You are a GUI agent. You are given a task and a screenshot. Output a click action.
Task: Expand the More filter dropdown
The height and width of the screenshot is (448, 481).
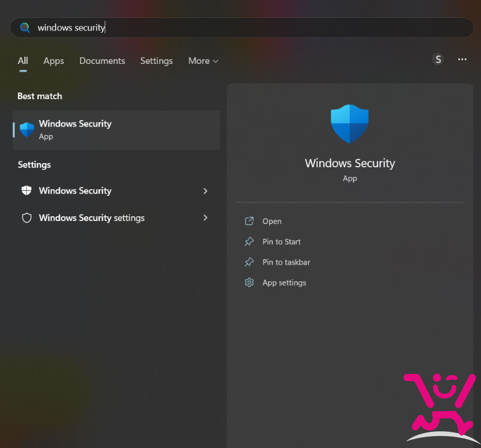[x=203, y=61]
